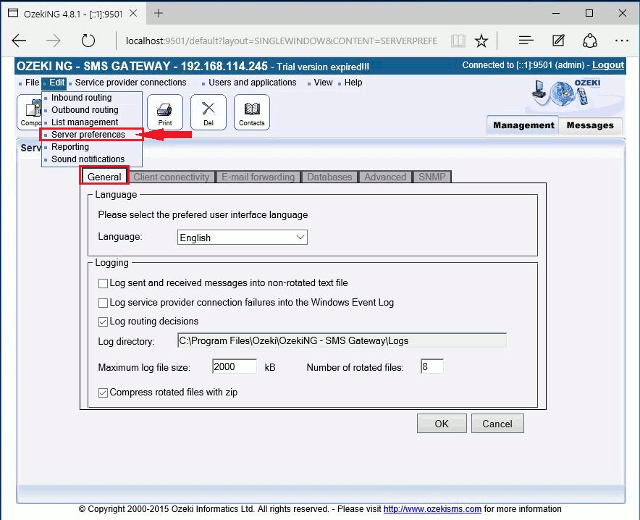Screen dimensions: 640x520
Task: Open the browser reading view icon
Action: [x=458, y=40]
